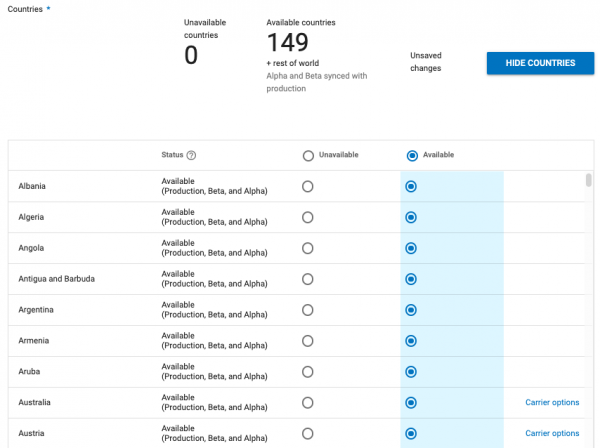Mark Aruba as Unavailable
The width and height of the screenshot is (600, 448).
[308, 372]
